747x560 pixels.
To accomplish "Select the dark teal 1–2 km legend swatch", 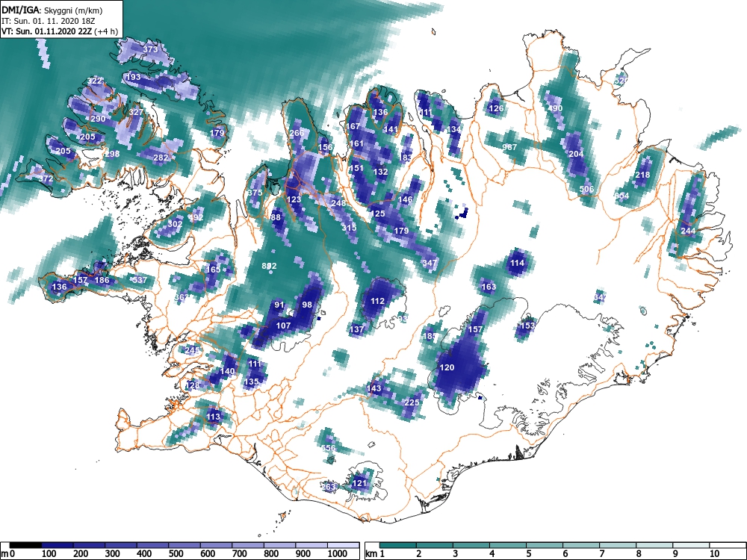I will (x=398, y=545).
